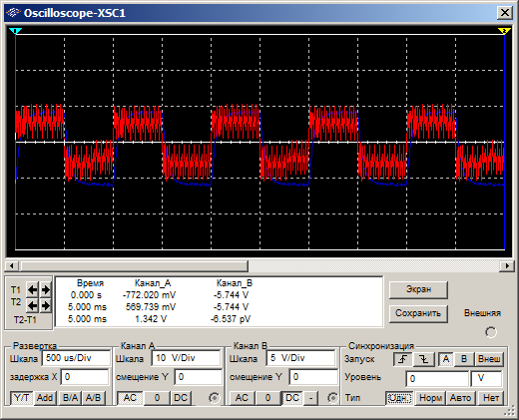Click Канал B terminal indicator
Screen dimensions: 519x420
pyautogui.click(x=332, y=398)
